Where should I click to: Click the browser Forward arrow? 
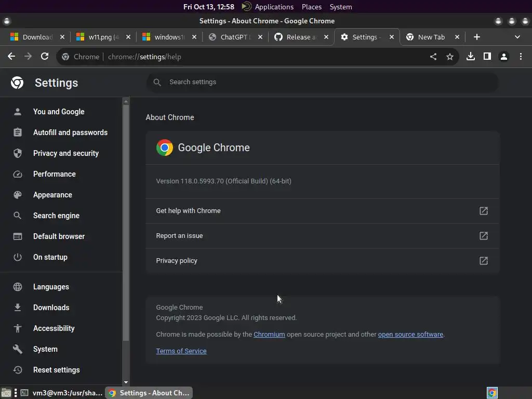coord(28,56)
